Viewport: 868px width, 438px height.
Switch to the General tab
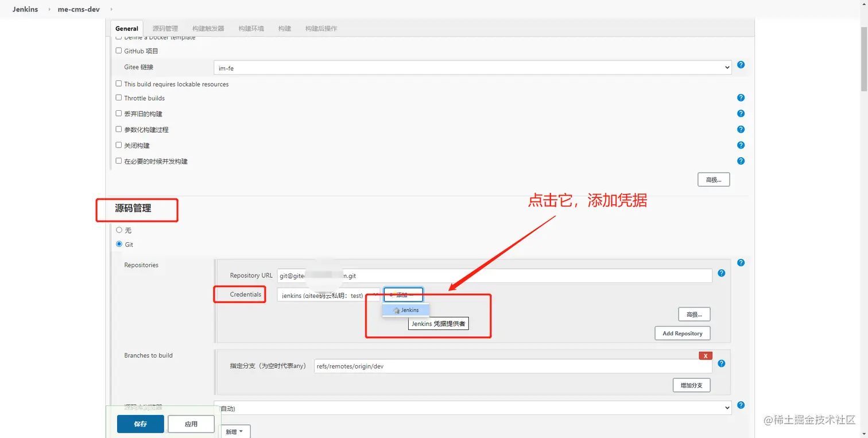pos(126,28)
